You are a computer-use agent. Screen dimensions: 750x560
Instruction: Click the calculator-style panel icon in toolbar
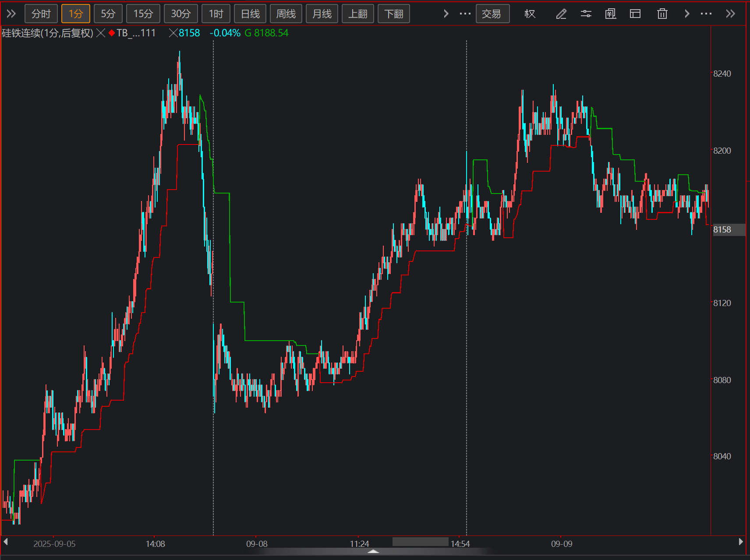610,14
